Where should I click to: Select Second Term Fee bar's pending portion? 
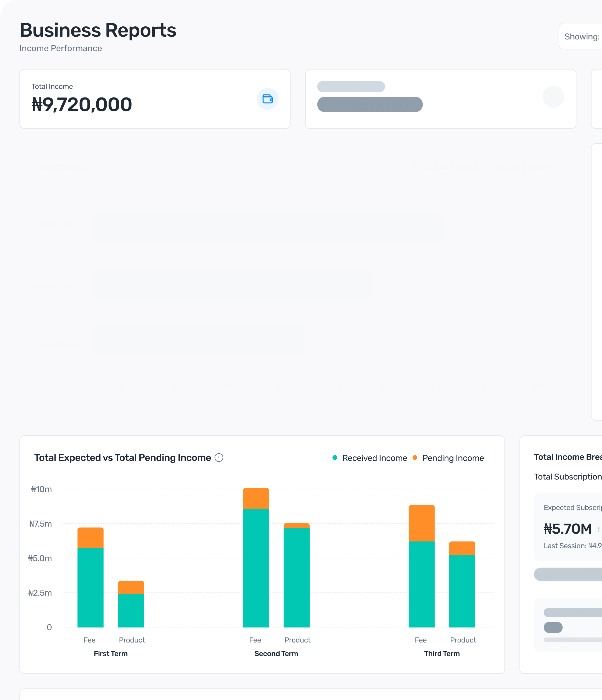[x=256, y=498]
